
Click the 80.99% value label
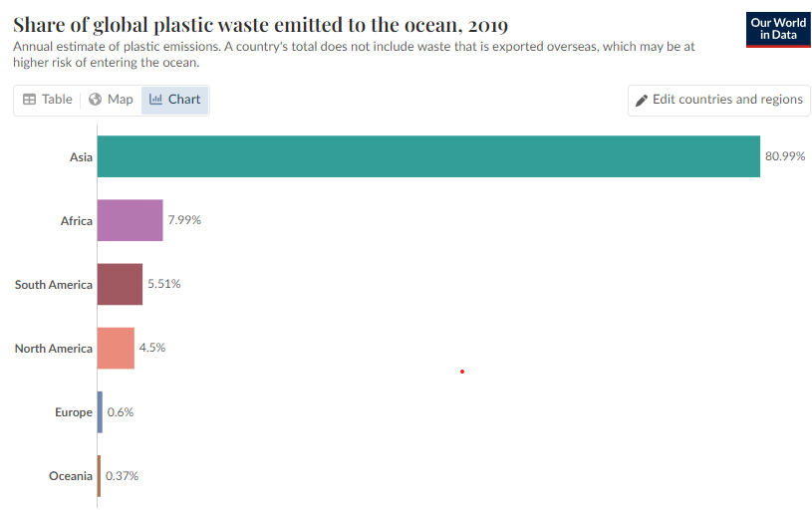(x=785, y=156)
